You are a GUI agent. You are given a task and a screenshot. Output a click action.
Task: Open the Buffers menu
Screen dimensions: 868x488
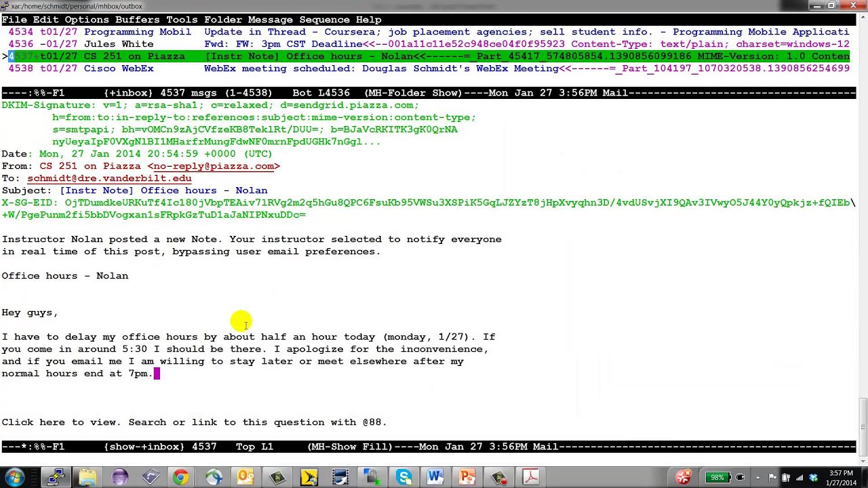pos(138,20)
